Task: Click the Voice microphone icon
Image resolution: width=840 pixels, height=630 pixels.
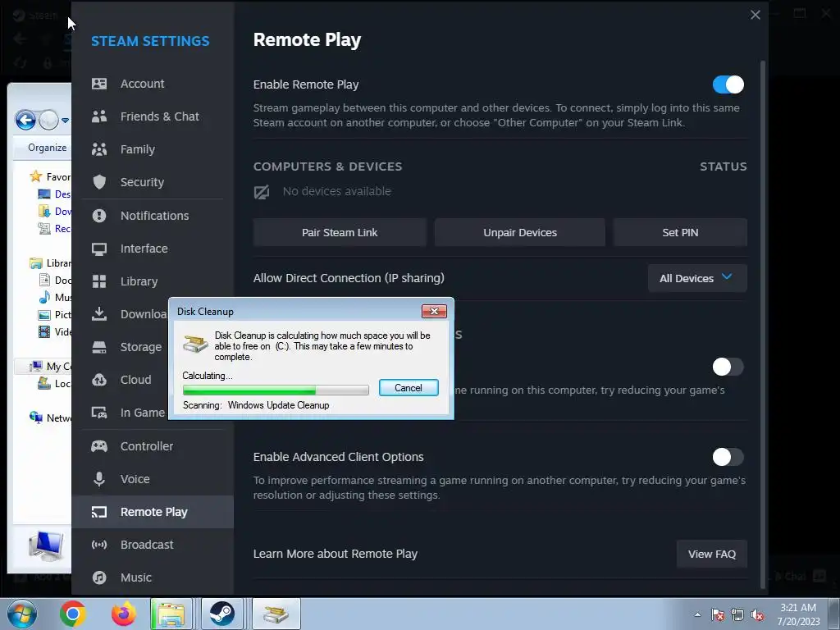Action: point(99,479)
